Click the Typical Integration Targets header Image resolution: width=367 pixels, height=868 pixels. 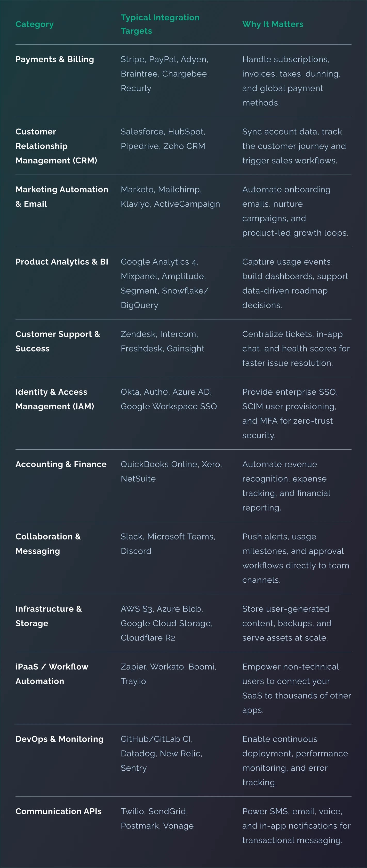click(160, 24)
